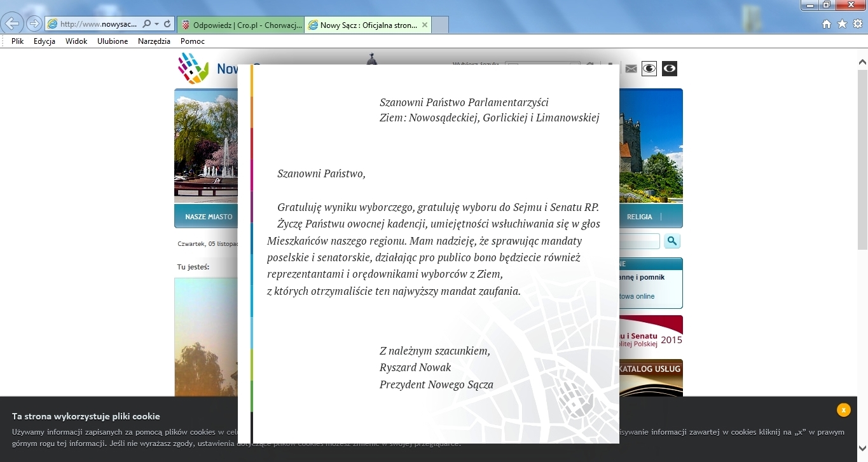Viewport: 868px width, 462px height.
Task: Click the address bar search magnifier icon
Action: click(147, 24)
